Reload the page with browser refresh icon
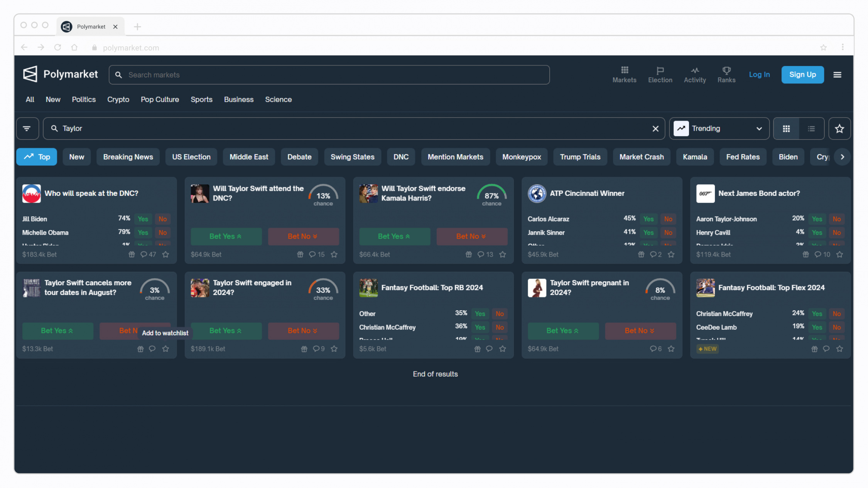Screen dimensions: 868x488 [x=57, y=47]
